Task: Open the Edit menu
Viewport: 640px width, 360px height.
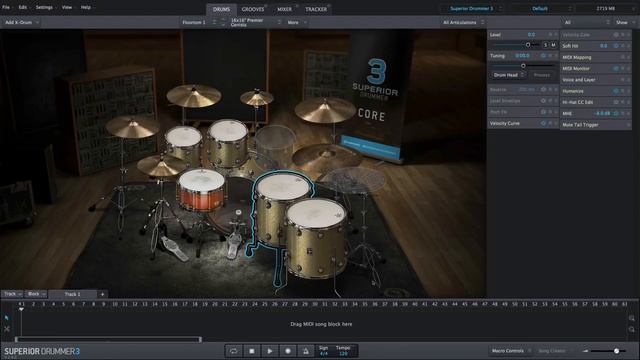Action: pyautogui.click(x=22, y=7)
